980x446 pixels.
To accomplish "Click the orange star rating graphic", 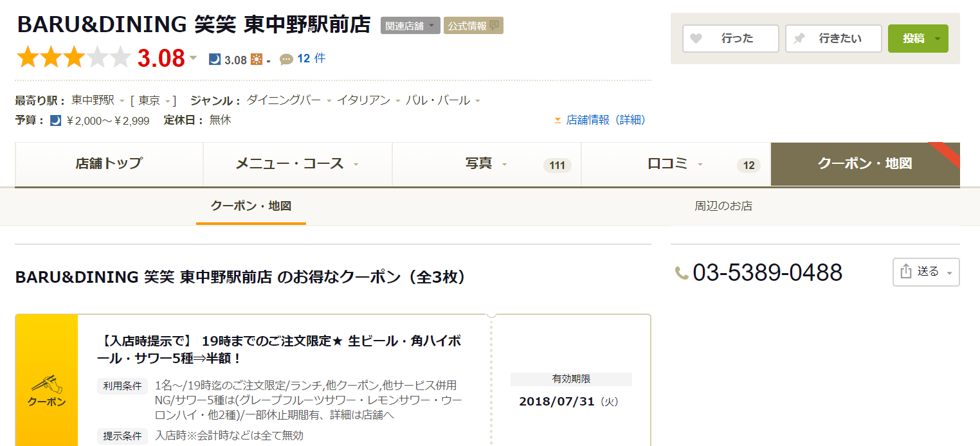I will point(74,58).
